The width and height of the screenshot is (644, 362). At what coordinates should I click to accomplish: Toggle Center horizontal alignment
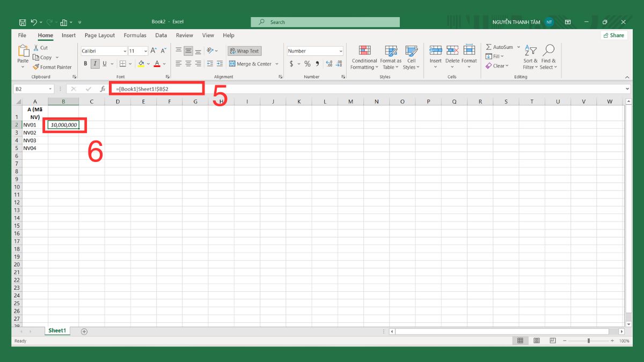[188, 63]
